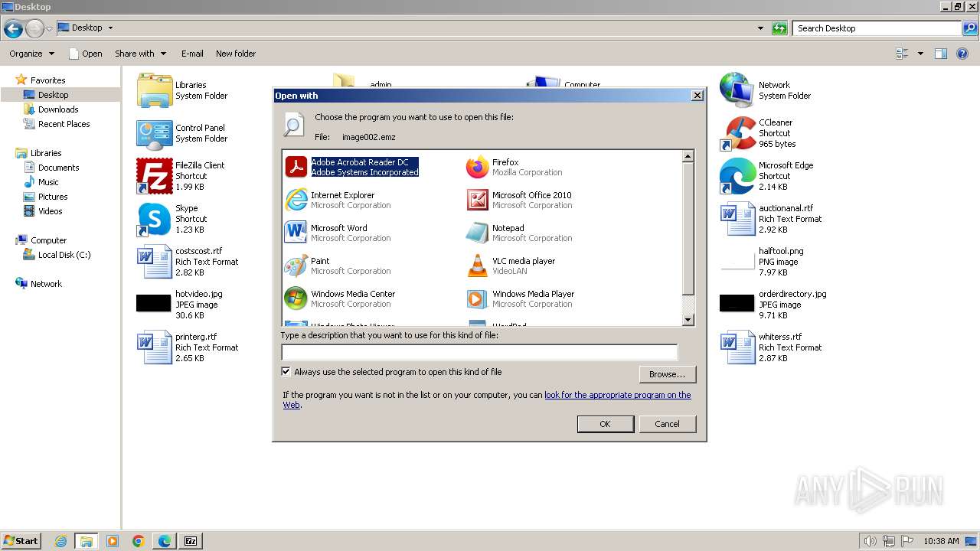Screen dimensions: 980x551
Task: Click OK in Open with dialog
Action: 605,424
